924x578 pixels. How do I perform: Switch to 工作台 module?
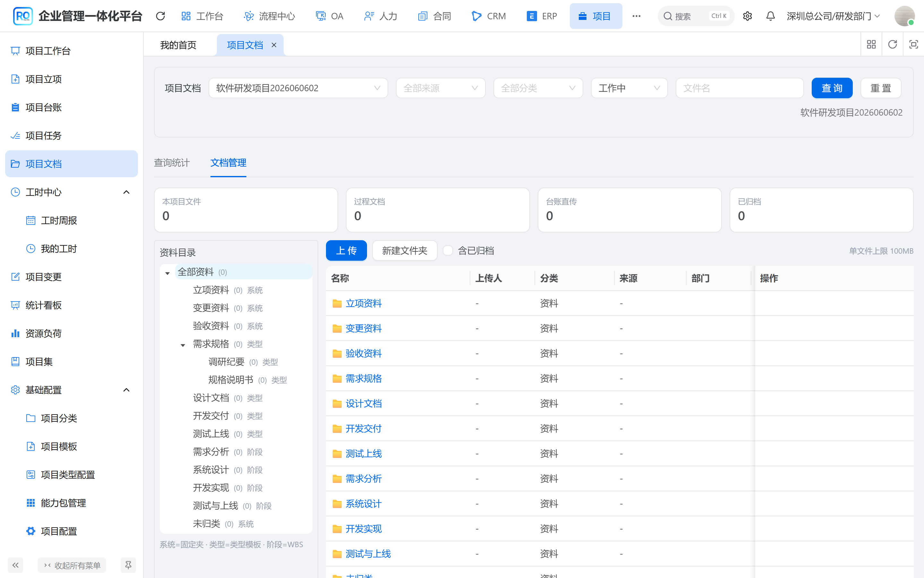(x=202, y=16)
